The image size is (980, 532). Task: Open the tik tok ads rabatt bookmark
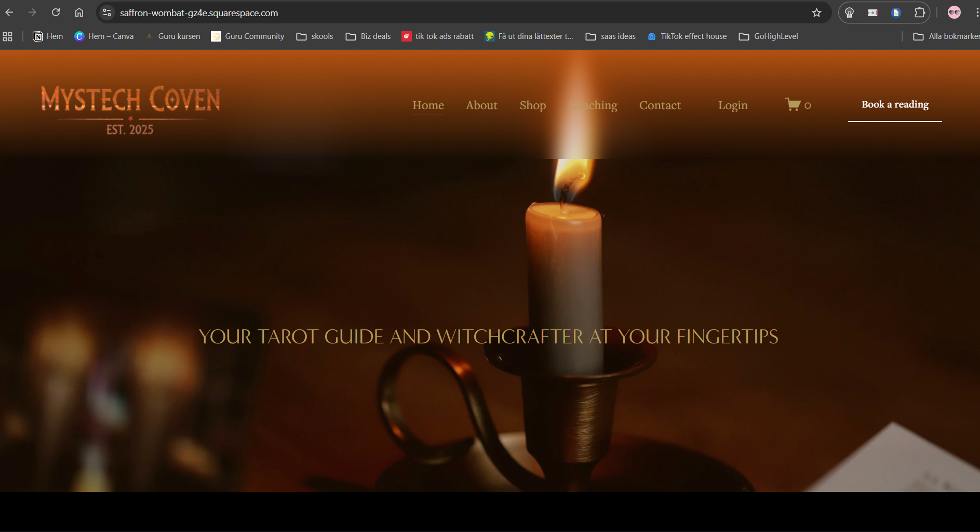point(437,36)
